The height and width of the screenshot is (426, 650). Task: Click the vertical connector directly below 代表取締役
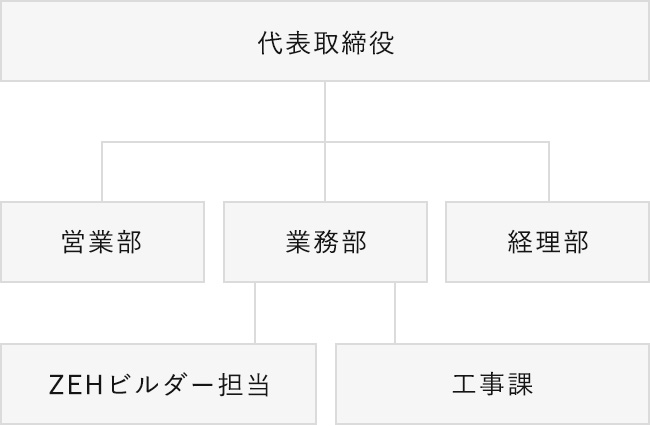tap(325, 111)
